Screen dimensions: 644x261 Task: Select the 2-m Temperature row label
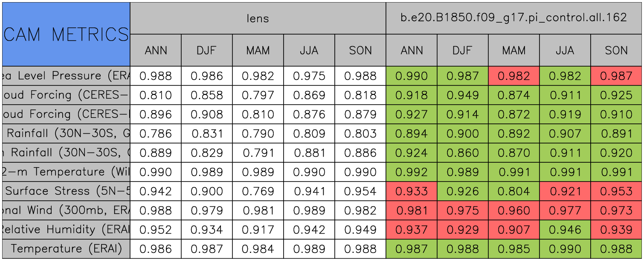coord(66,172)
